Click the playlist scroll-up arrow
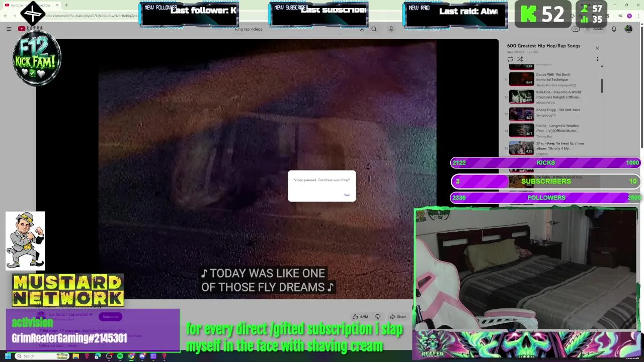Screen dimensions: 644x362 (x=601, y=66)
